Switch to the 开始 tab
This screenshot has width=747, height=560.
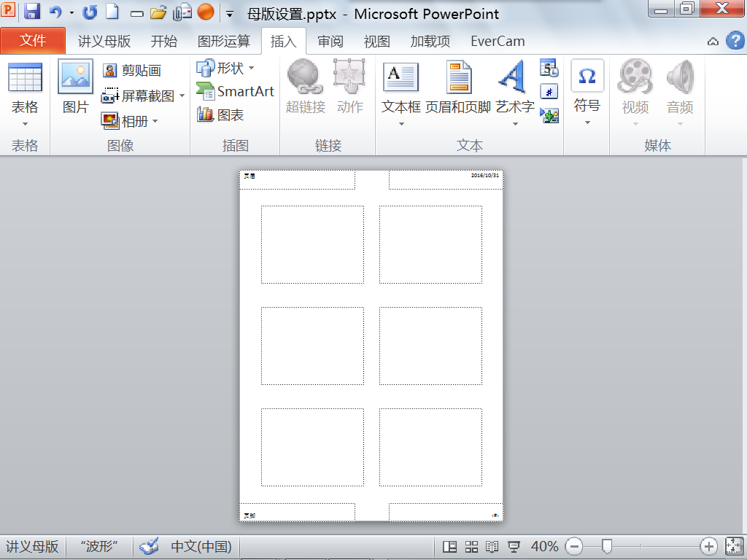coord(164,42)
